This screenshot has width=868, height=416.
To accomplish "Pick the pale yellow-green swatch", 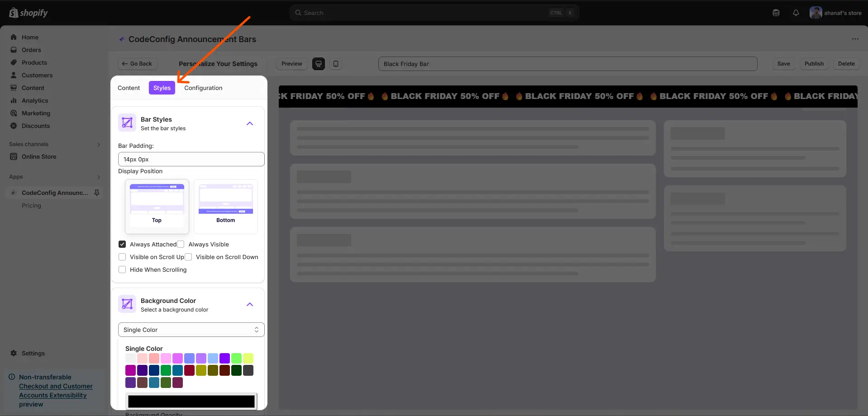I will coord(248,358).
